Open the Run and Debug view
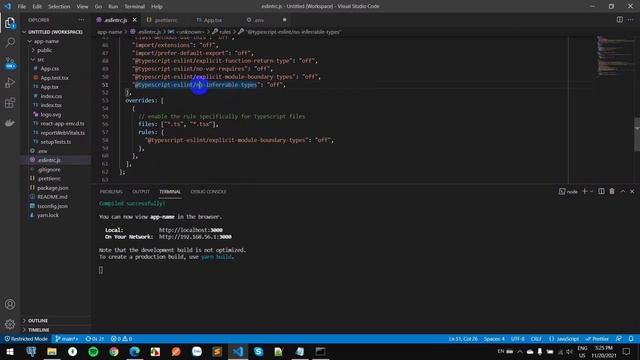 tap(10, 83)
